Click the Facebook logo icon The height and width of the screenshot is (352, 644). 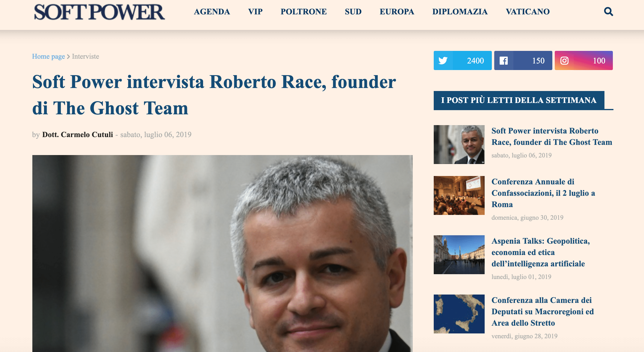(x=504, y=60)
